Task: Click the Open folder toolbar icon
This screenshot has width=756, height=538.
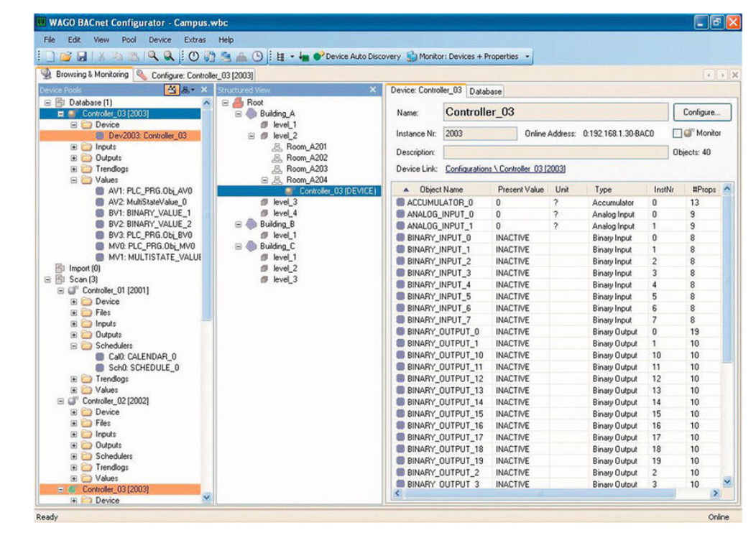Action: pos(66,57)
